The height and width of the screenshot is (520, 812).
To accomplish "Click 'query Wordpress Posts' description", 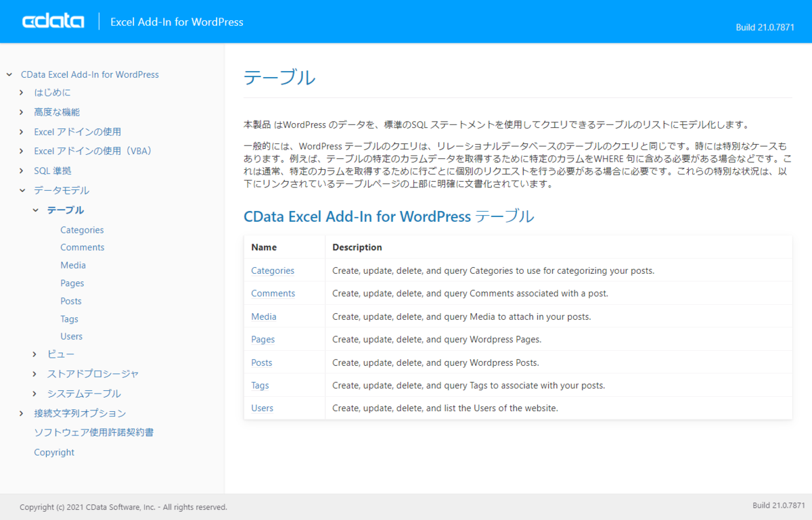I will (436, 362).
